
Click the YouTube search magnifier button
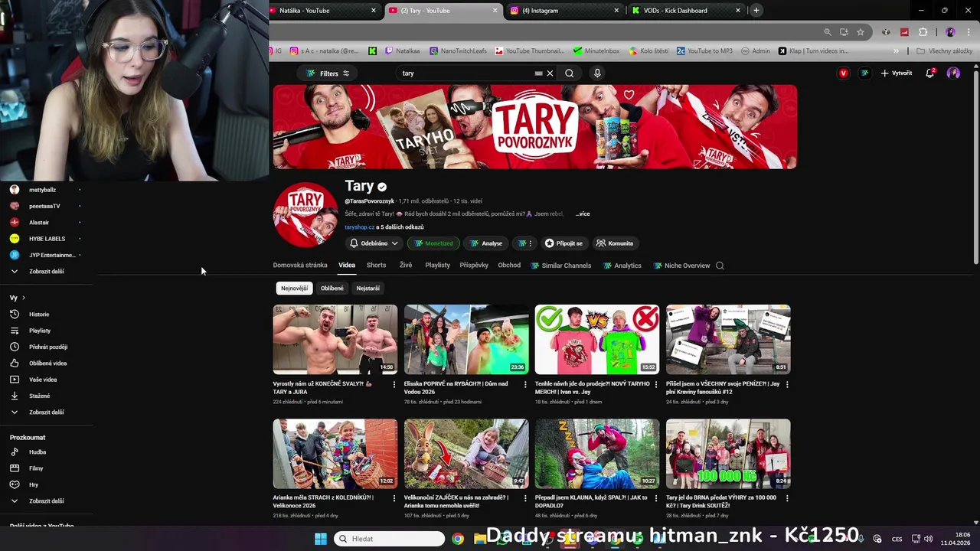coord(569,73)
